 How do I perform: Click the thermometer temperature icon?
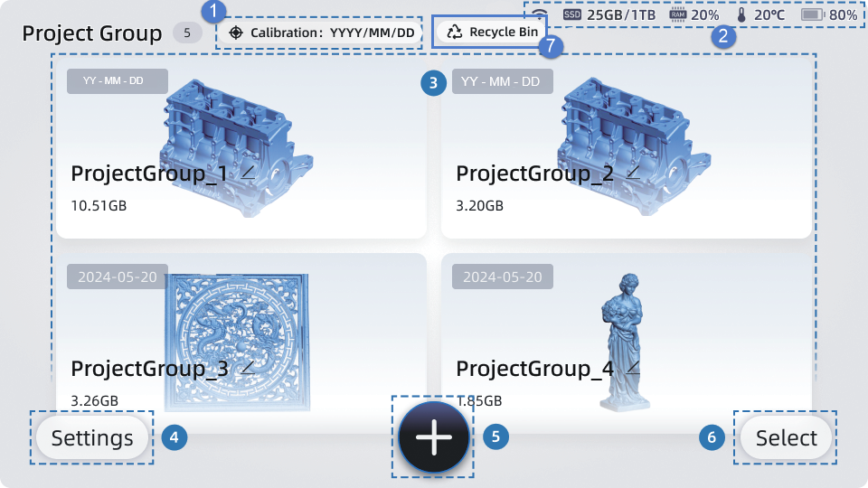pos(741,15)
